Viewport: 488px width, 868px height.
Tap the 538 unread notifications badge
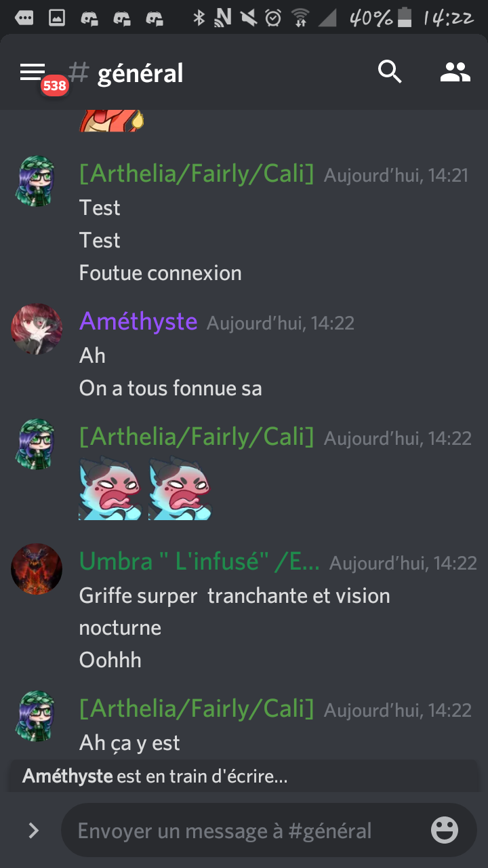[x=54, y=86]
